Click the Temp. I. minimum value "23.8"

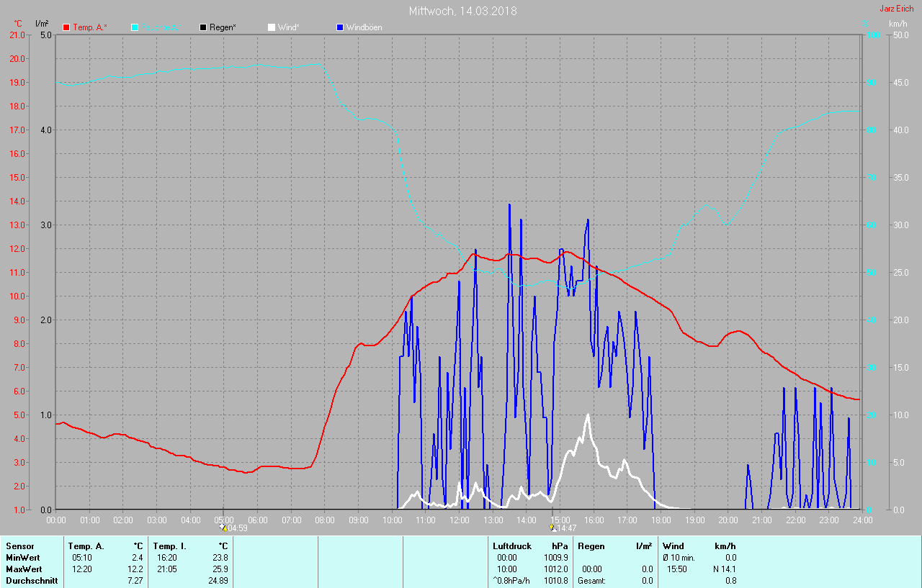point(220,558)
